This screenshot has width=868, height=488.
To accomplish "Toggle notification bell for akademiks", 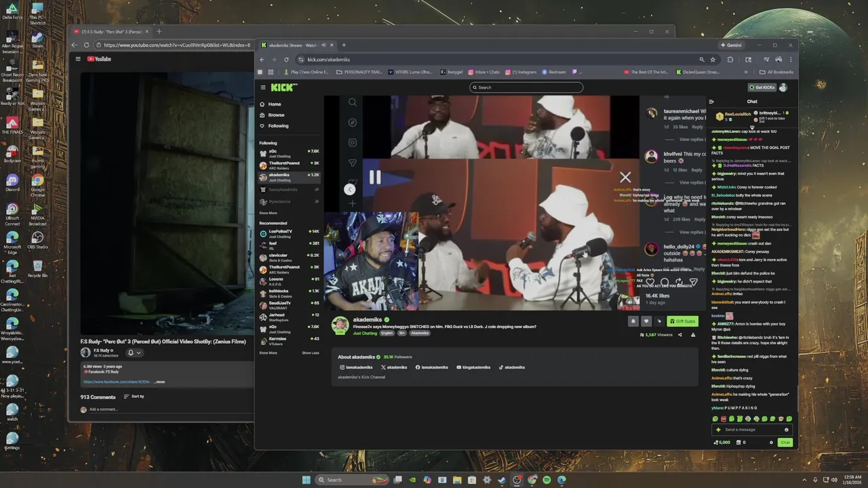I will (633, 321).
